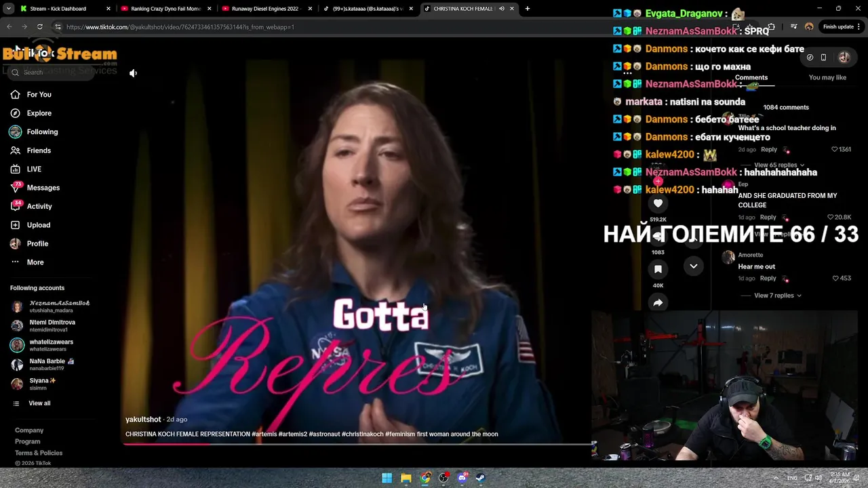Open Terms & Policies footer link
The width and height of the screenshot is (868, 488).
(x=39, y=453)
